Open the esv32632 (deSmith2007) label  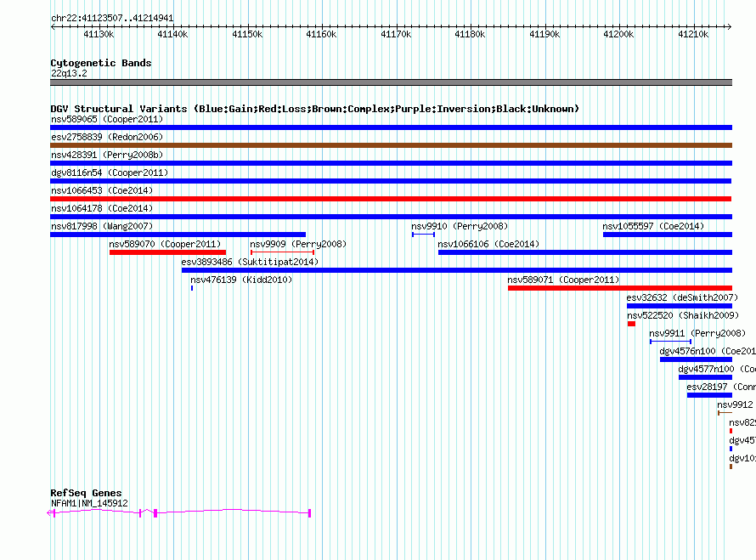point(682,297)
